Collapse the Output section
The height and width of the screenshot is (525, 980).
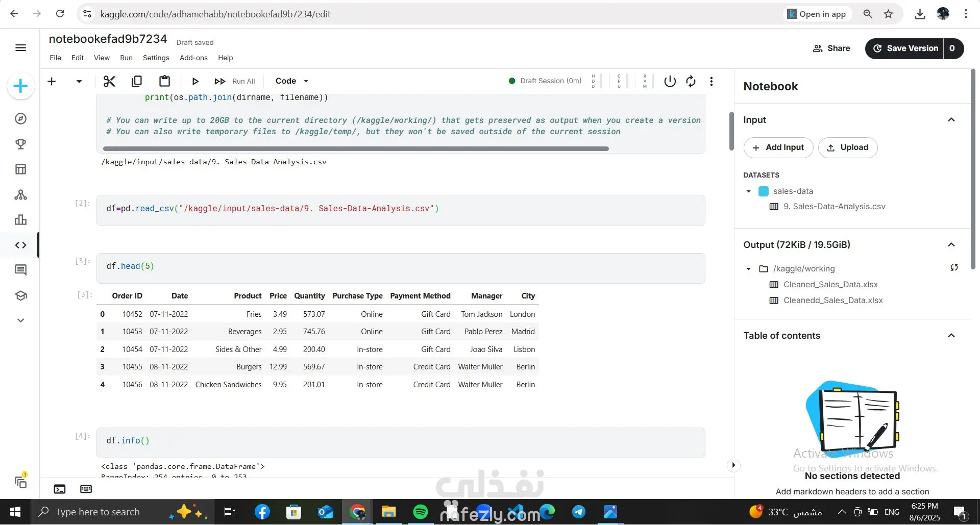951,245
